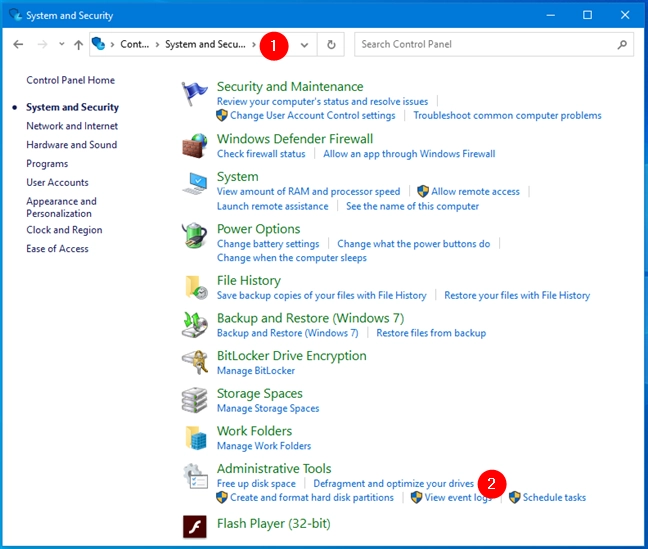Open User Accounts category
This screenshot has height=549, width=648.
(x=57, y=182)
